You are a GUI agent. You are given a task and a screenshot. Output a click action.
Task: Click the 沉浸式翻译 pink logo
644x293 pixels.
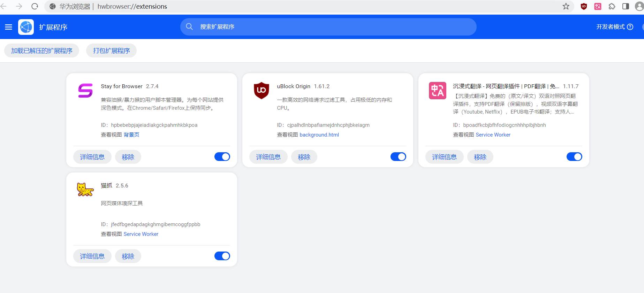pos(438,91)
